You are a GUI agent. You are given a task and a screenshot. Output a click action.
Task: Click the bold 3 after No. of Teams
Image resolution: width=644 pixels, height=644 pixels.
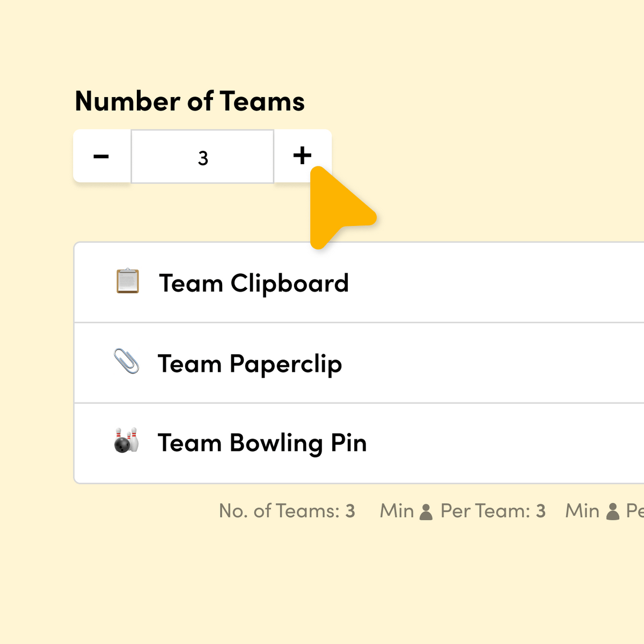click(350, 511)
